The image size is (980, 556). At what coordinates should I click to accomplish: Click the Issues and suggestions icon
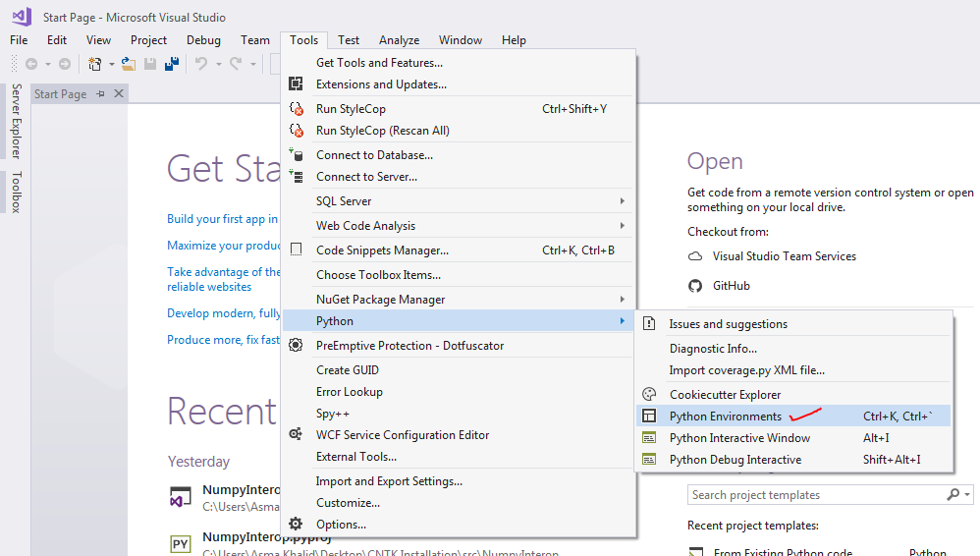click(649, 324)
